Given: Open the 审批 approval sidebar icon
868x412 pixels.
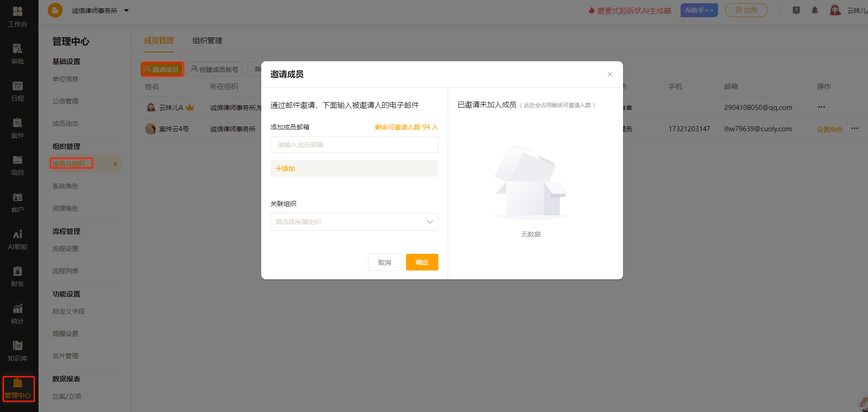Looking at the screenshot, I should 18,54.
